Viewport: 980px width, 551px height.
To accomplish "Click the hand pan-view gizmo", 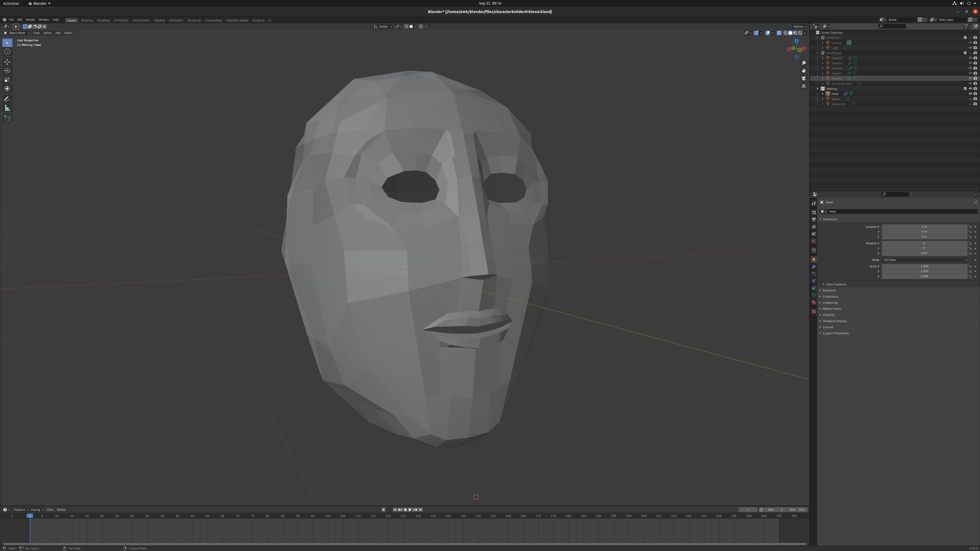I will point(803,71).
